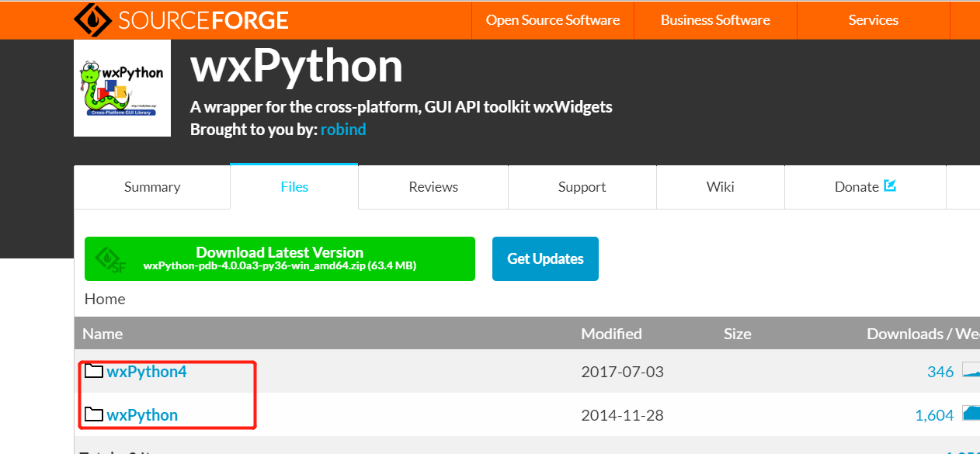Viewport: 980px width, 454px height.
Task: Click the 1,604 downloads link
Action: (x=935, y=414)
